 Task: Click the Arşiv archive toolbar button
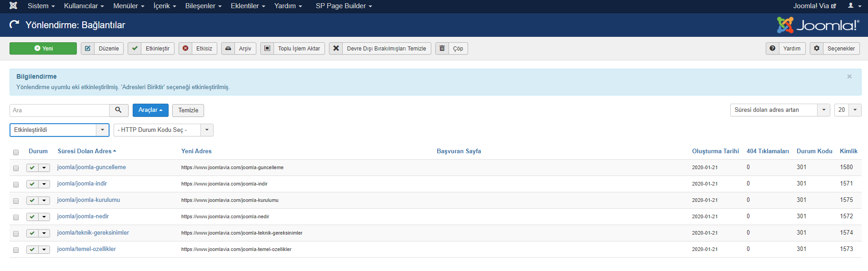click(239, 49)
